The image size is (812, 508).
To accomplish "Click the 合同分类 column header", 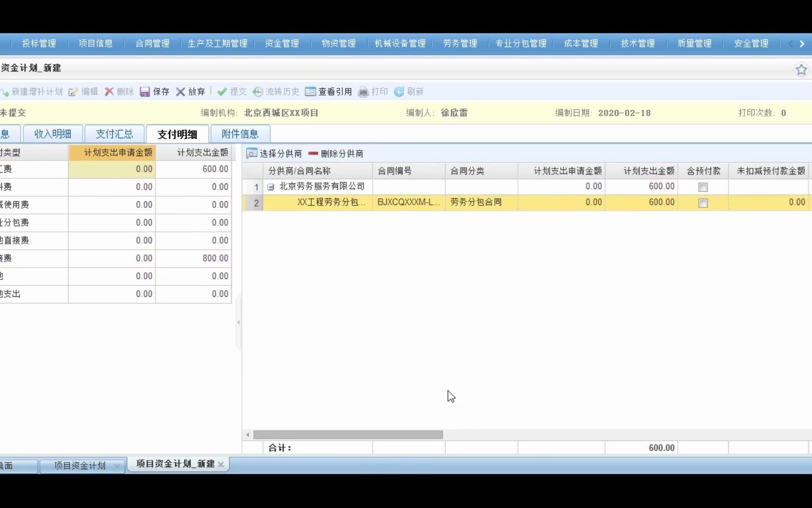I will tap(481, 171).
